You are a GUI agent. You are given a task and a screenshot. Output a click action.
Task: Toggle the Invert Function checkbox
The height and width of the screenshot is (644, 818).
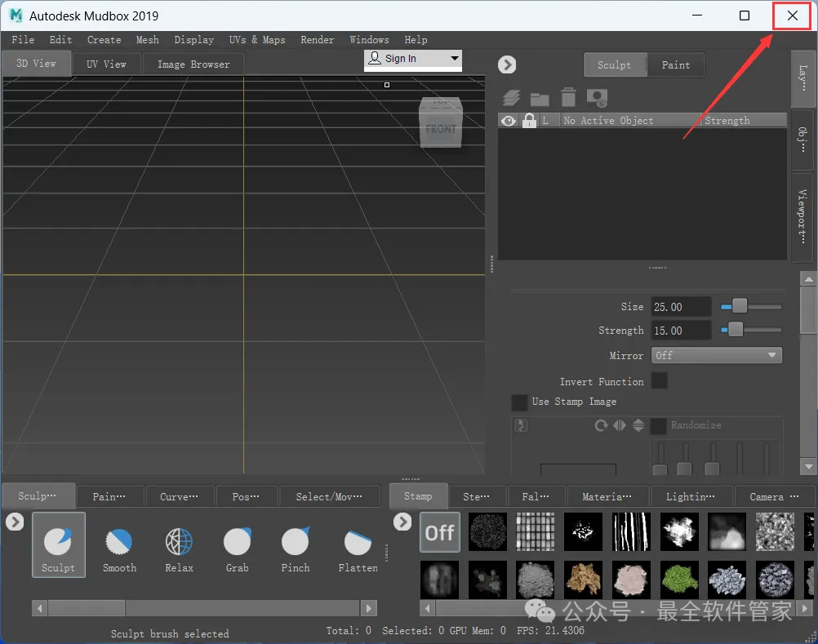(x=660, y=380)
